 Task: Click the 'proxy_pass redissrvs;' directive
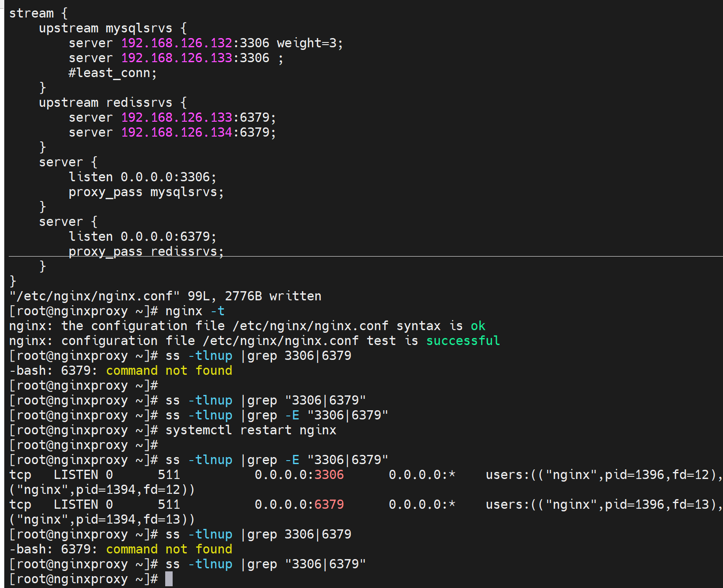click(146, 251)
